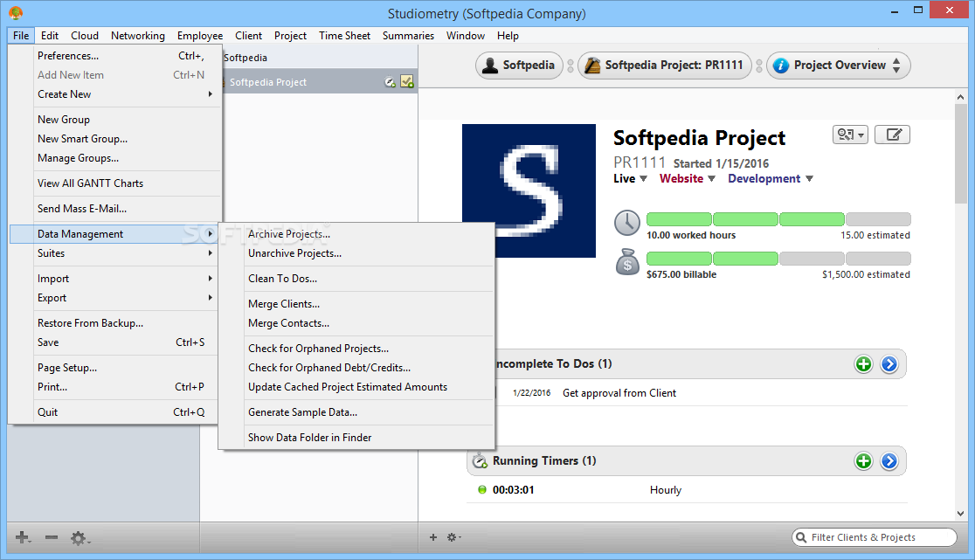Select Check for Orphaned Projects...
This screenshot has height=560, width=975.
click(x=357, y=349)
